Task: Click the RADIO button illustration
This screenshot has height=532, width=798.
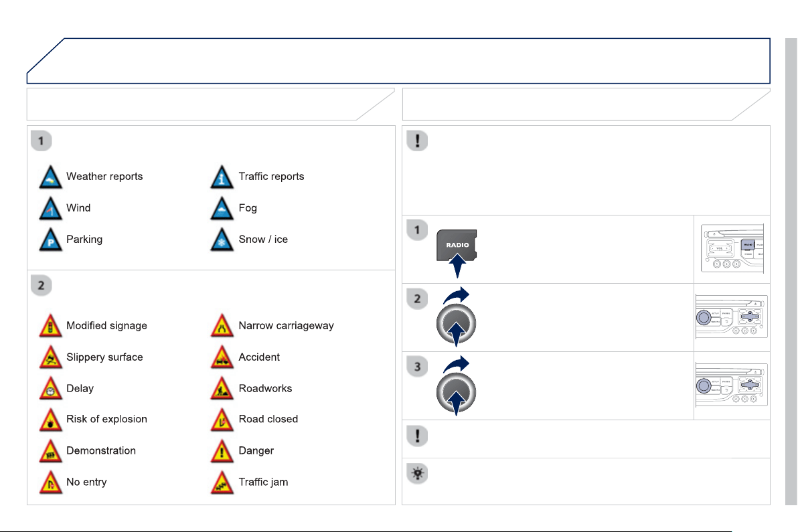Action: [457, 245]
